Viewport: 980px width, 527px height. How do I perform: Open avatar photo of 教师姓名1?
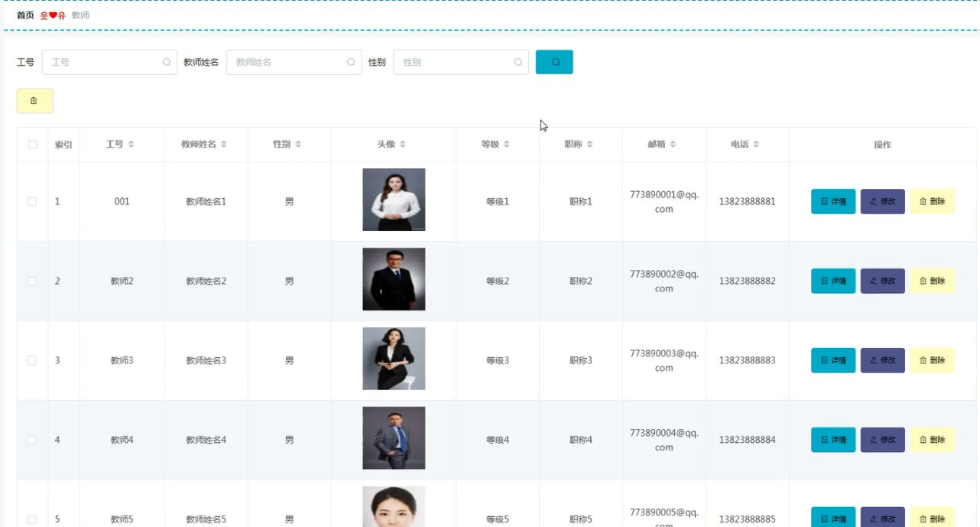coord(394,200)
